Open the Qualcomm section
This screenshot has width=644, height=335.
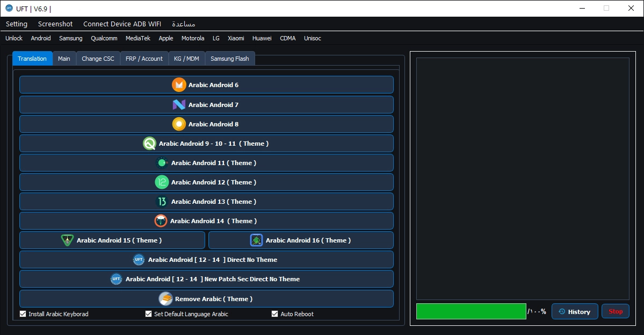click(104, 38)
